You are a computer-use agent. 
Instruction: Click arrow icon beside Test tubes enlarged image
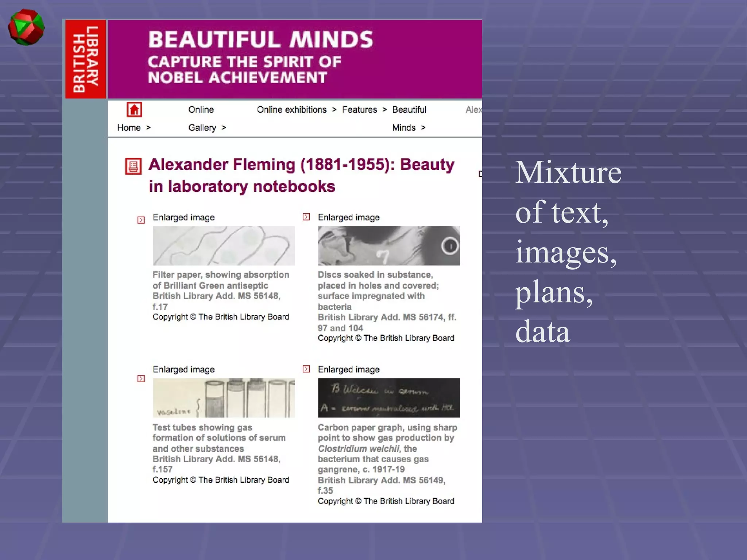pos(141,378)
